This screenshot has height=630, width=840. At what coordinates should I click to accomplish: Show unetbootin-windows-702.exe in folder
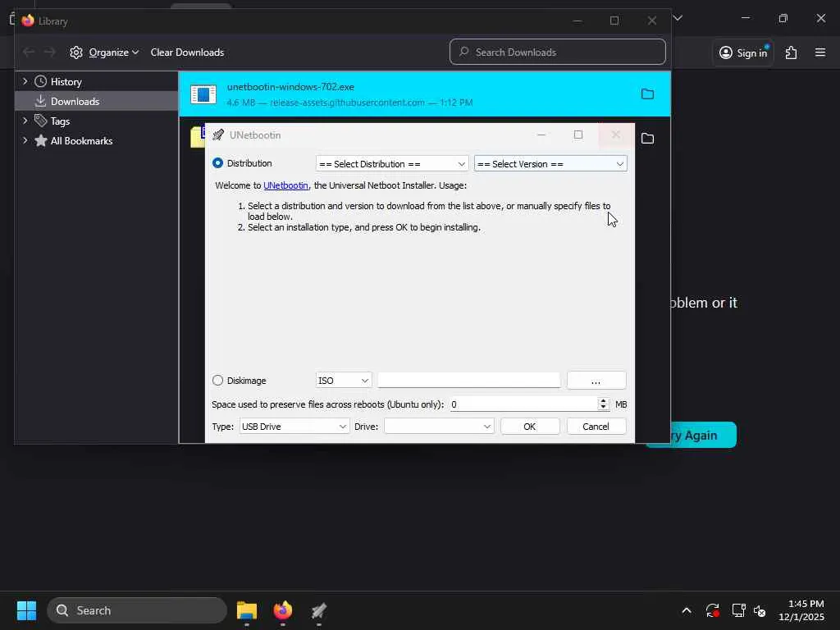[x=648, y=94]
